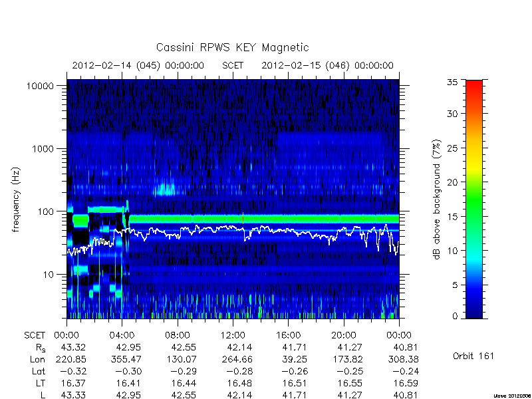Click the title "Cassini RPWS KEY Magnetic"
The height and width of the screenshot is (399, 532).
tap(232, 47)
